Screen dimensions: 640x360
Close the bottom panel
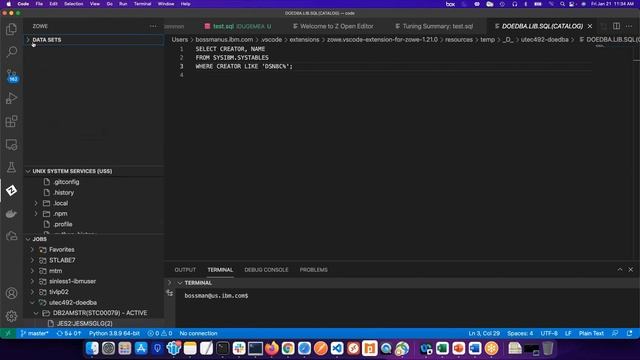click(x=631, y=269)
